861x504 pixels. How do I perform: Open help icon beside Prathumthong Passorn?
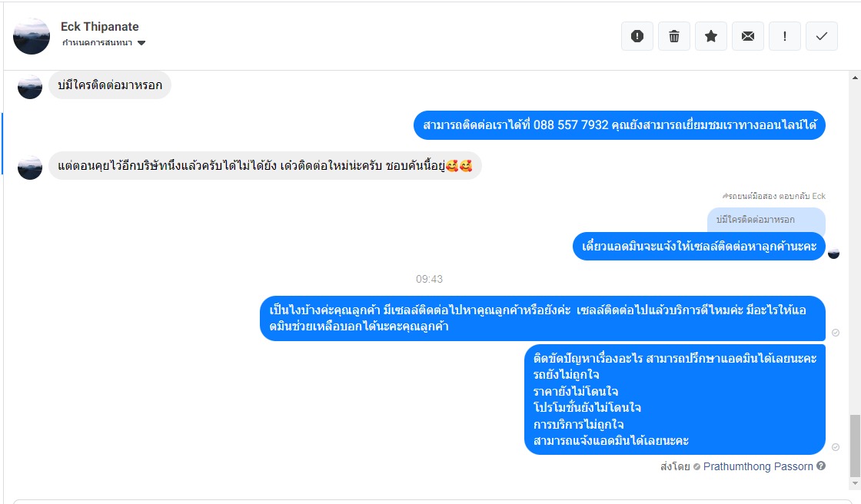tap(821, 466)
